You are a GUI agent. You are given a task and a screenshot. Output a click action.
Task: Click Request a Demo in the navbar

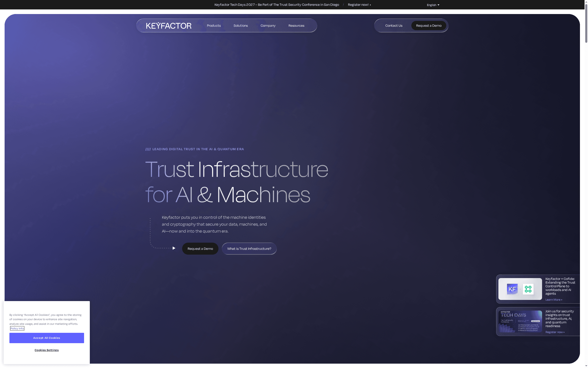(429, 26)
